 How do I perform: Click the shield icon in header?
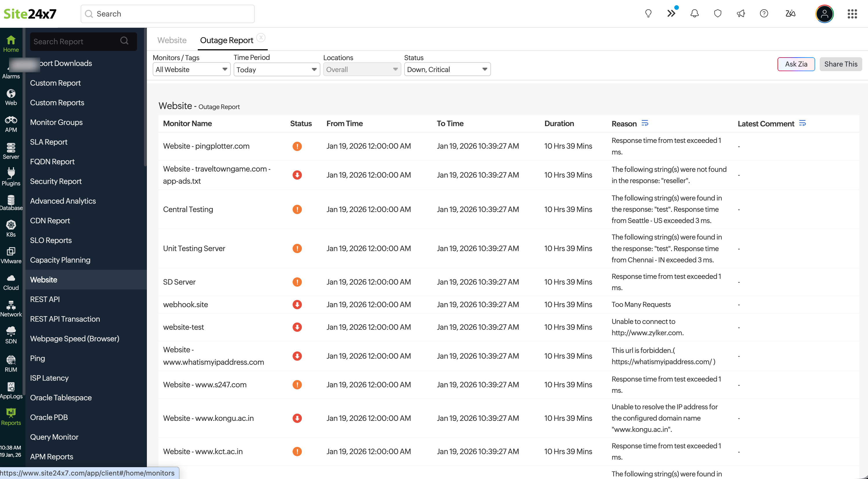click(717, 14)
